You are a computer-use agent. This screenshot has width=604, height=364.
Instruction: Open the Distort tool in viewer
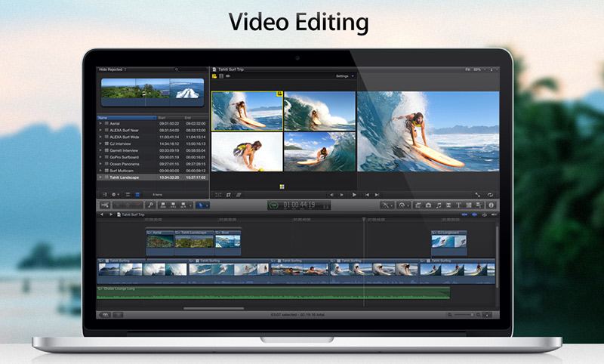[x=239, y=195]
